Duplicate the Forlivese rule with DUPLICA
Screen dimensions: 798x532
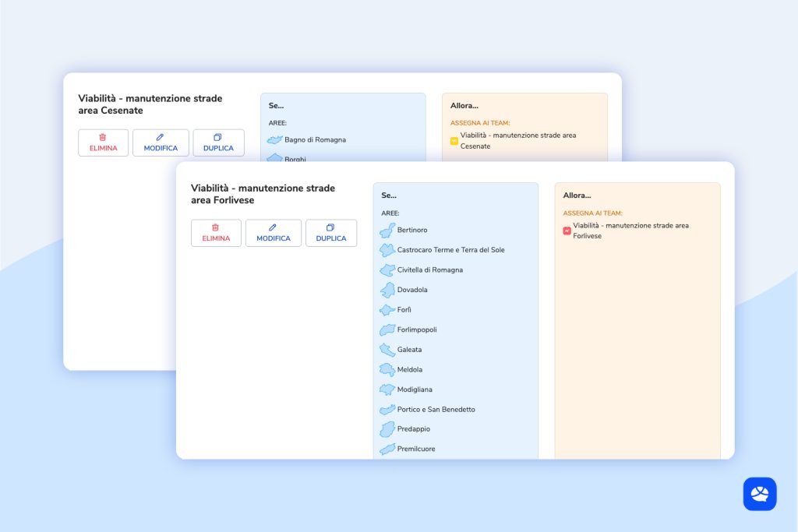point(331,233)
